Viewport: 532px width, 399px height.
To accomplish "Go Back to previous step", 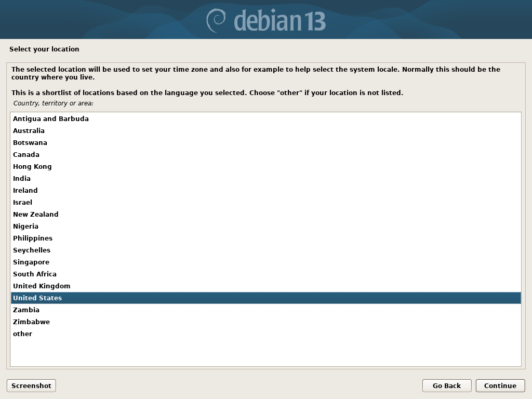I will click(x=446, y=386).
